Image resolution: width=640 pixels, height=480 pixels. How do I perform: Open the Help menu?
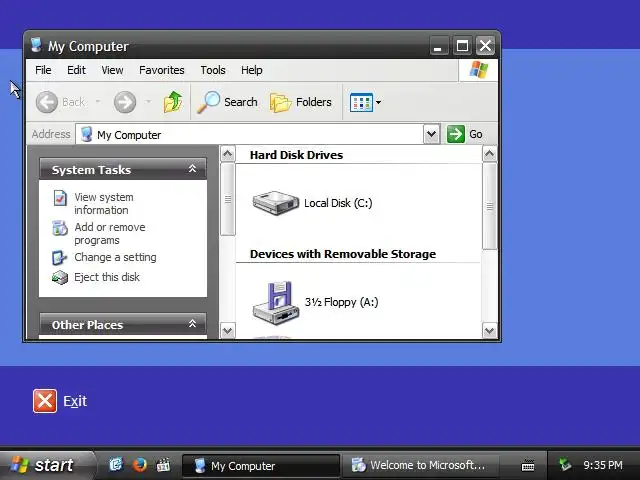click(251, 70)
